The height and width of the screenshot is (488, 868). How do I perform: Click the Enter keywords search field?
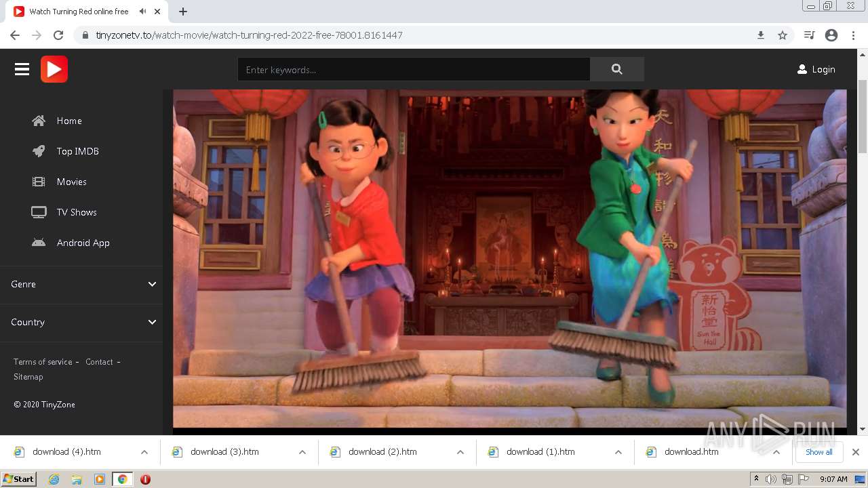(414, 69)
